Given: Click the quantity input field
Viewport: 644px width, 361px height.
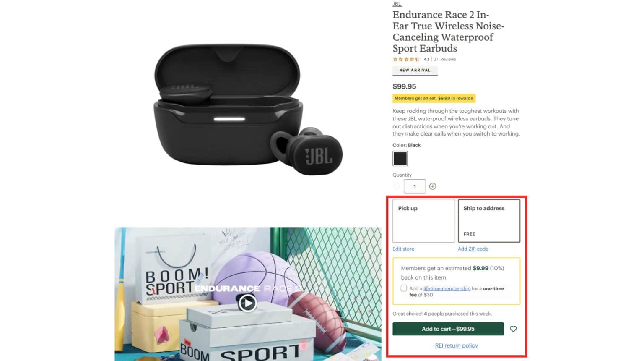Looking at the screenshot, I should [x=415, y=186].
